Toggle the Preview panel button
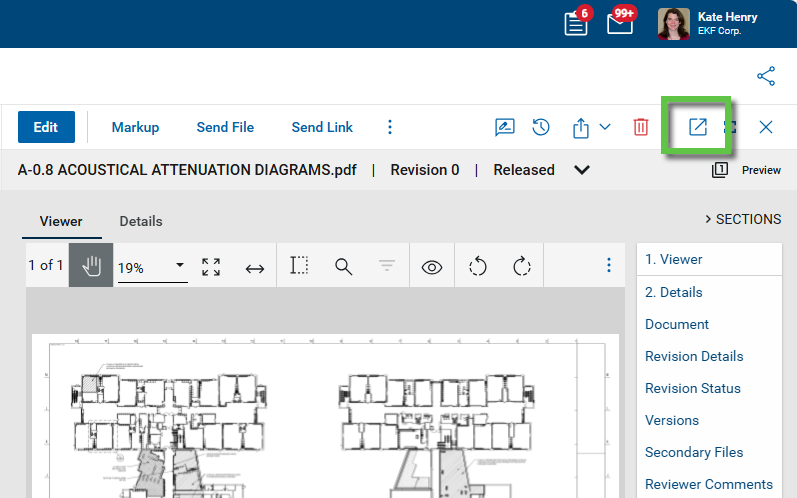 747,170
